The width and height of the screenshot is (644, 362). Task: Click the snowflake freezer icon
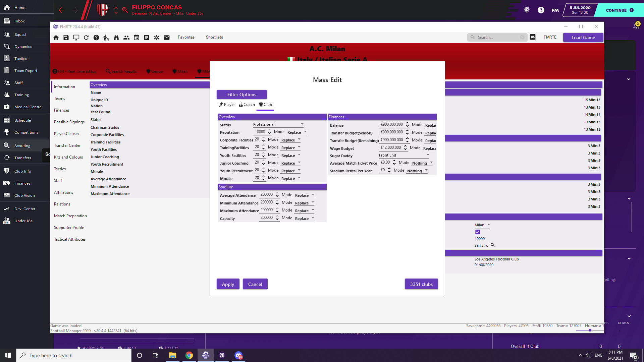pyautogui.click(x=157, y=38)
